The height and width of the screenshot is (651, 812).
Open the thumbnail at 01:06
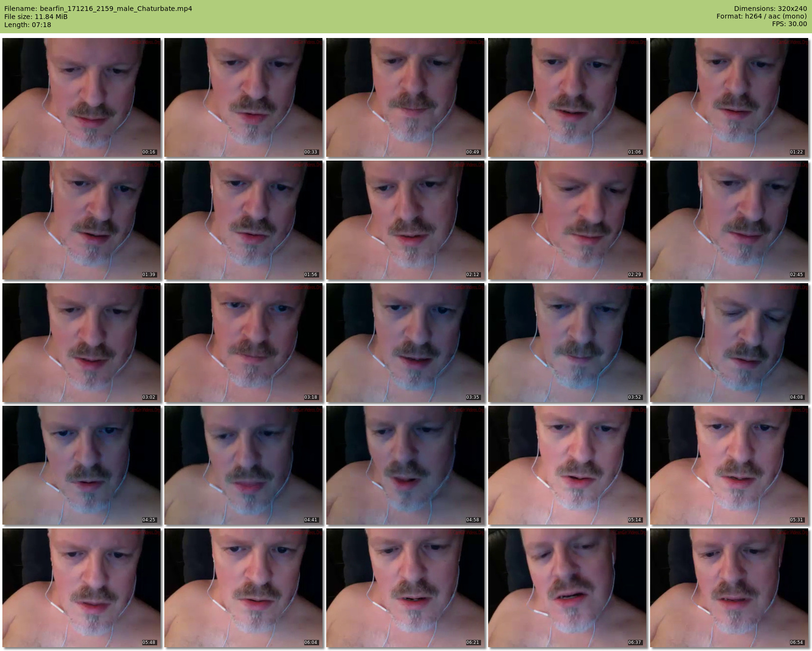pos(567,97)
